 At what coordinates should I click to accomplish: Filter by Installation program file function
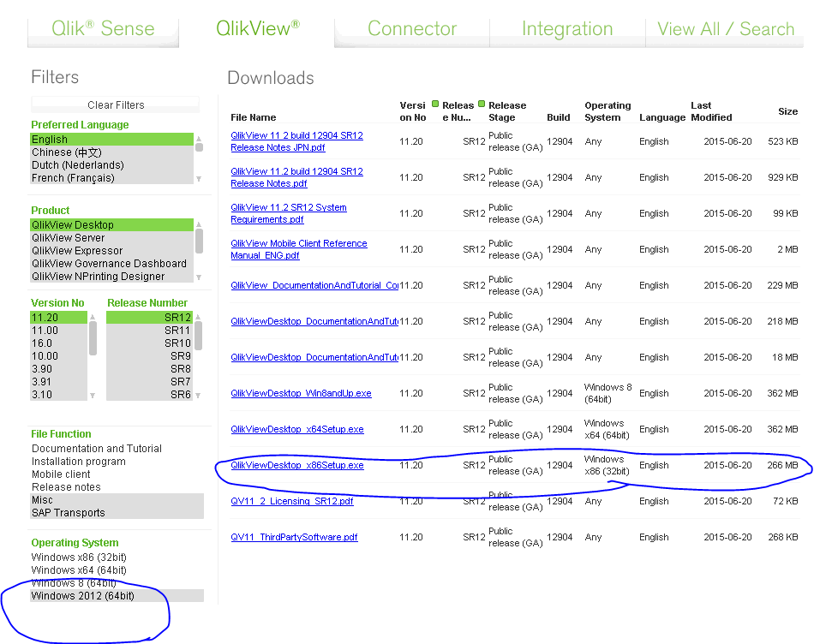pyautogui.click(x=117, y=462)
